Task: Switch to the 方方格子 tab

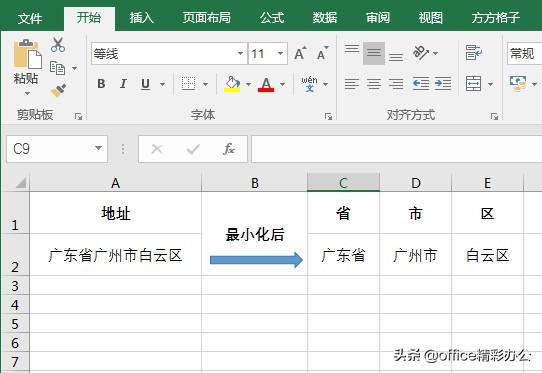Action: 495,18
